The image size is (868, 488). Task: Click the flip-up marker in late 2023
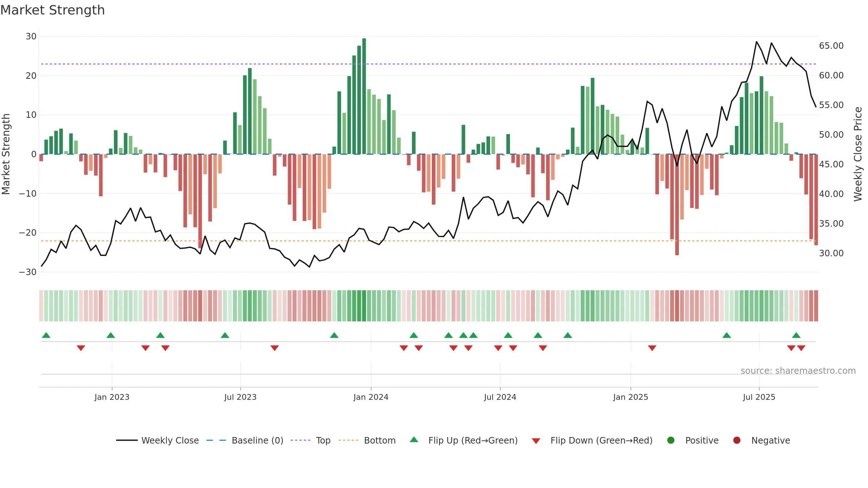pyautogui.click(x=334, y=335)
